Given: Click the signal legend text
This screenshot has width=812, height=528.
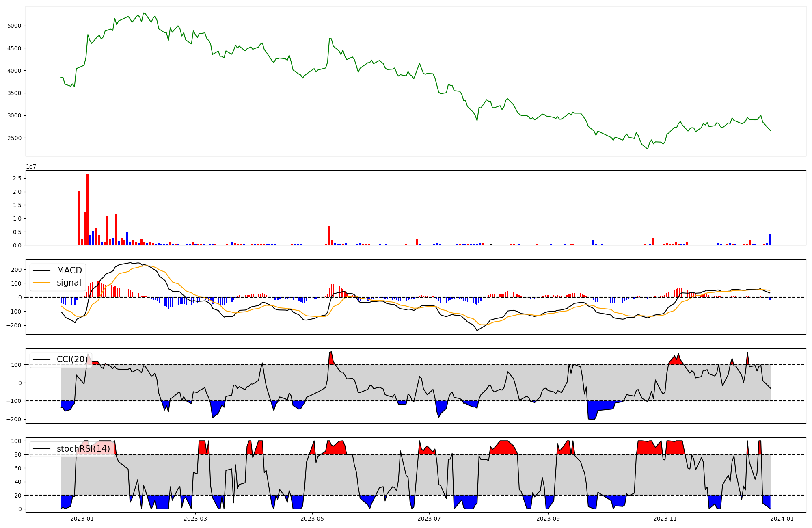Looking at the screenshot, I should 69,283.
